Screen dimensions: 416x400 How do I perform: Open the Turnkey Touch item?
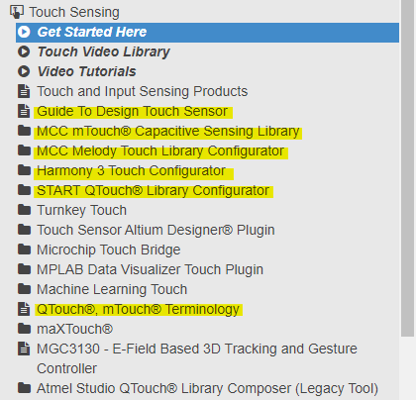pyautogui.click(x=82, y=210)
